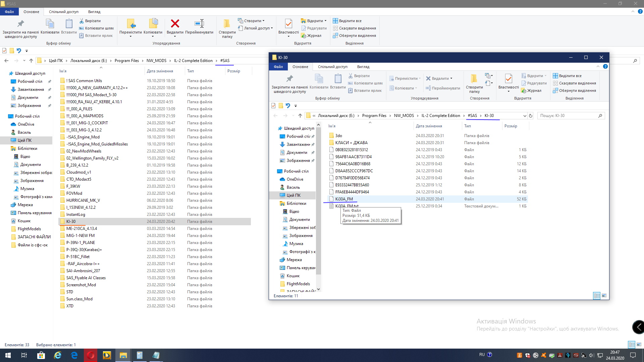
Task: Click Up arrow in KI-30 navigation bar
Action: (300, 116)
